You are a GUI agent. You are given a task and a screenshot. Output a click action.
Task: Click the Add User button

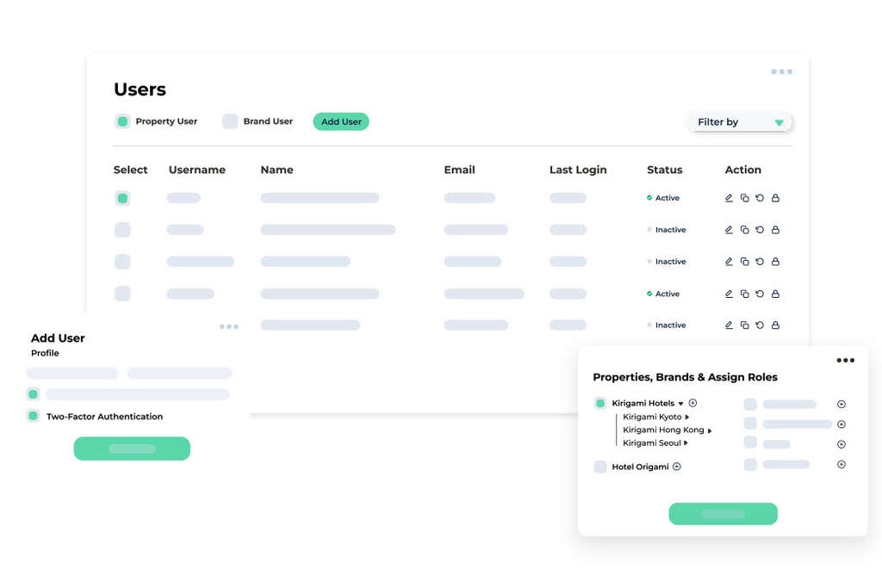341,121
